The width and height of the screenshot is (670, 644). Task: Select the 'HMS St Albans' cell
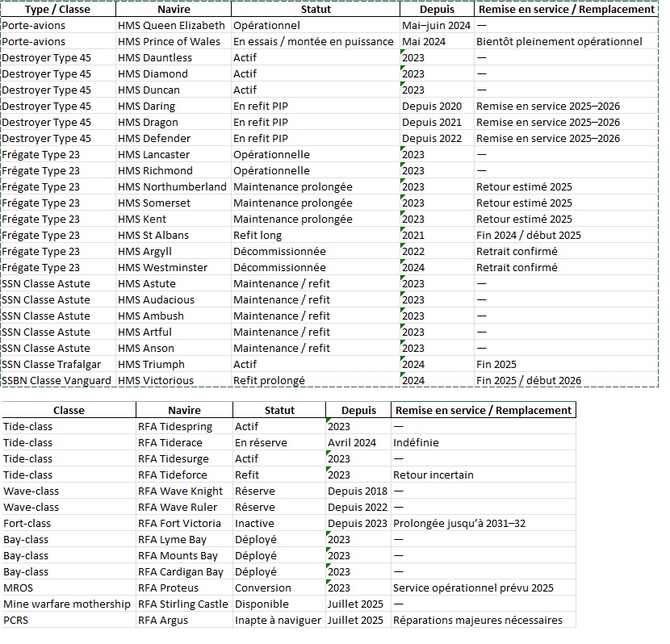point(174,236)
